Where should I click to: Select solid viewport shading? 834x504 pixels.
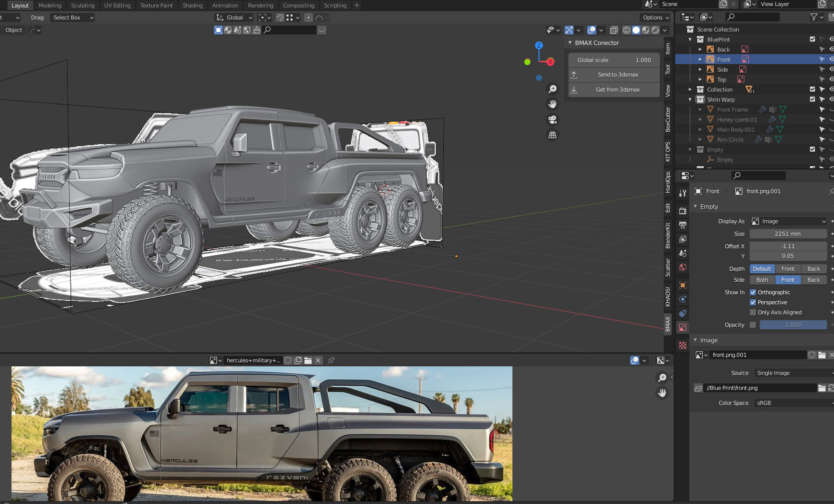(x=636, y=30)
